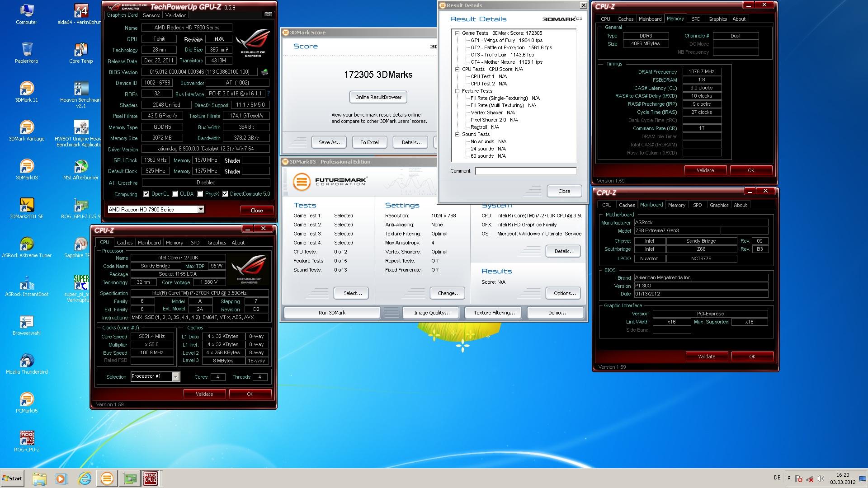
Task: Click the Change... settings button
Action: tap(448, 293)
